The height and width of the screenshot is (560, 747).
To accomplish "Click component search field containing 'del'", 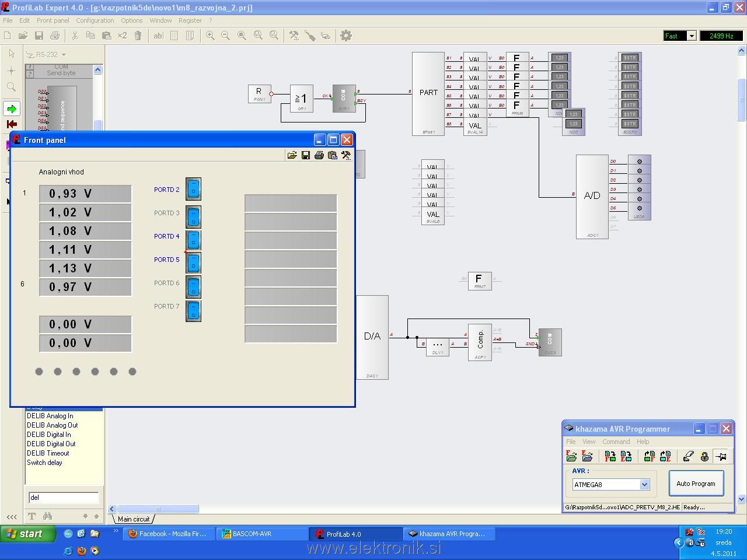I will [x=63, y=498].
